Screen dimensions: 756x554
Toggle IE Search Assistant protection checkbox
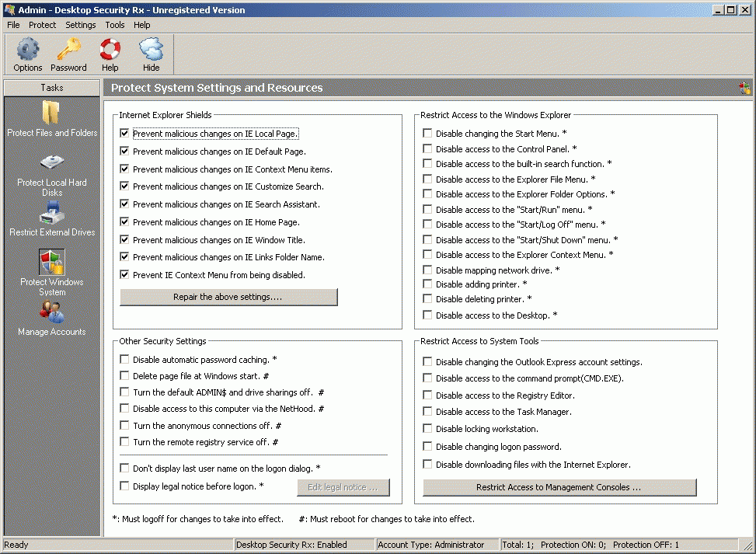(x=124, y=204)
